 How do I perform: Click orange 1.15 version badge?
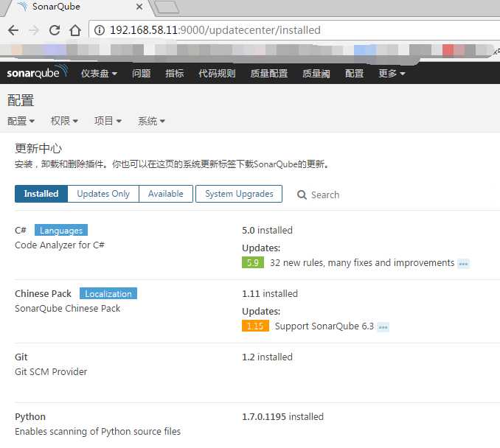[255, 326]
